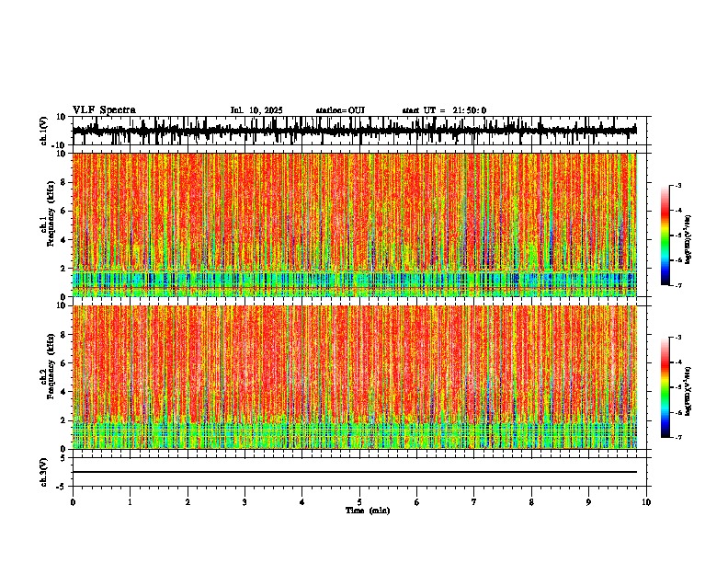728x563 pixels.
Task: Click the ch.1 spectrogram 8 kHz tick label
Action: pos(63,182)
